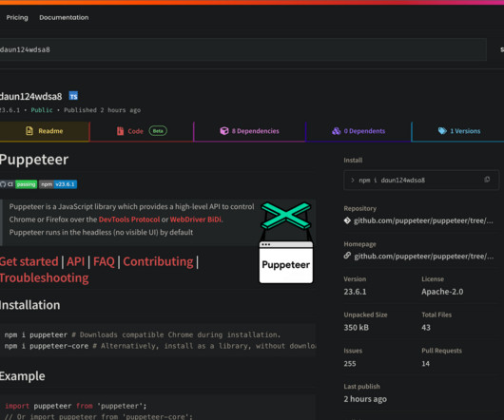Click the Unpacked Size value 350 kB
This screenshot has width=504, height=420.
click(x=357, y=328)
